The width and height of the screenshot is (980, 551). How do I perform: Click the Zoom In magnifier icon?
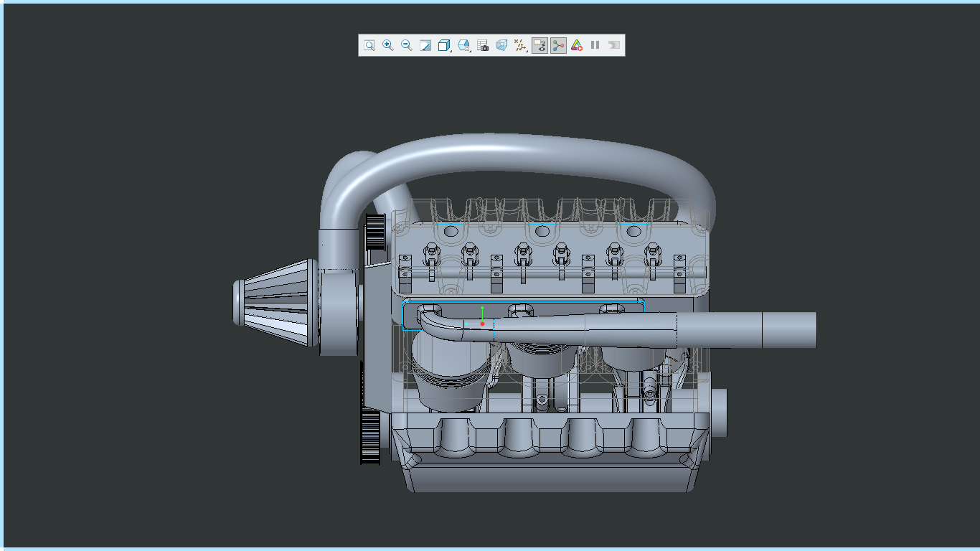[x=387, y=45]
